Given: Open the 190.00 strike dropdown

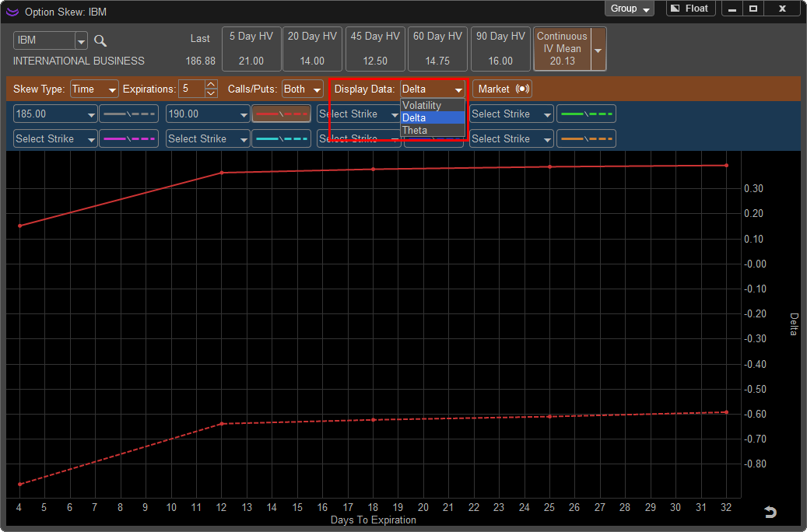Looking at the screenshot, I should tap(208, 114).
